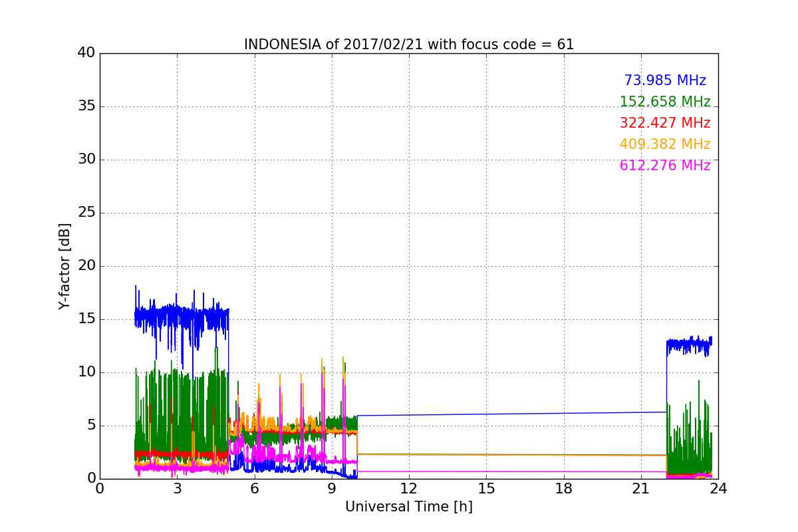
Task: Click the y-axis tick label 35
Action: (x=86, y=106)
